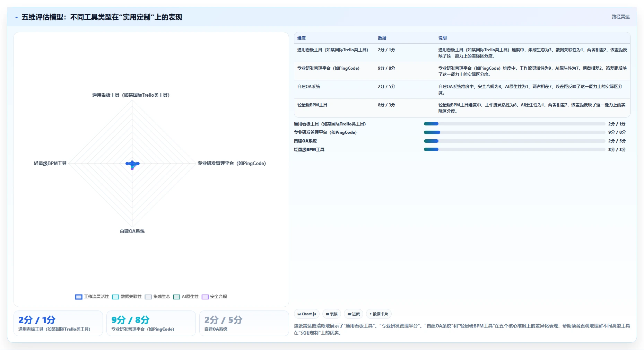Click table value 2分 / 5分
Screen dimensions: 644x350
(x=386, y=87)
